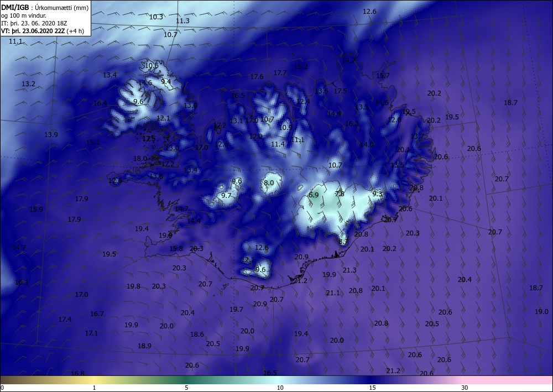This screenshot has height=392, width=553.
Task: Click the map value 16.2
Action: [x=352, y=124]
